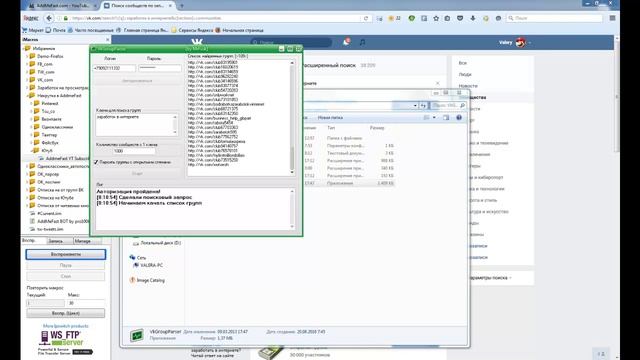Toggle the Explorer preview pane icon
This screenshot has height=360, width=640.
[446, 118]
